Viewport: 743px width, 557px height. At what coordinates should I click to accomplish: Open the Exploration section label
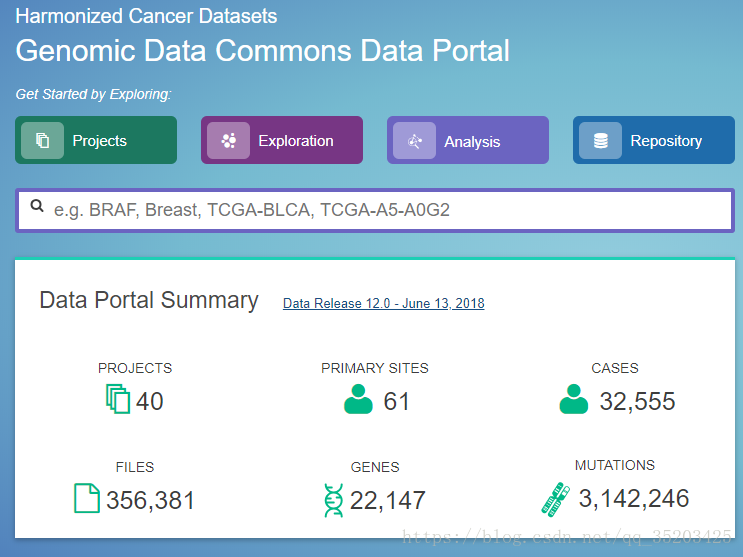(296, 141)
